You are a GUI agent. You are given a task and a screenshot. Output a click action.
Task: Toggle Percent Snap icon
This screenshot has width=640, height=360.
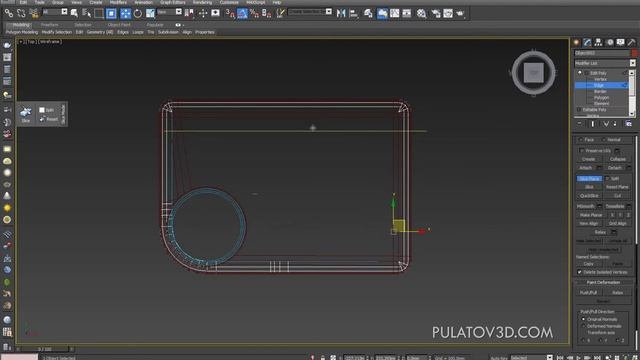(254, 13)
